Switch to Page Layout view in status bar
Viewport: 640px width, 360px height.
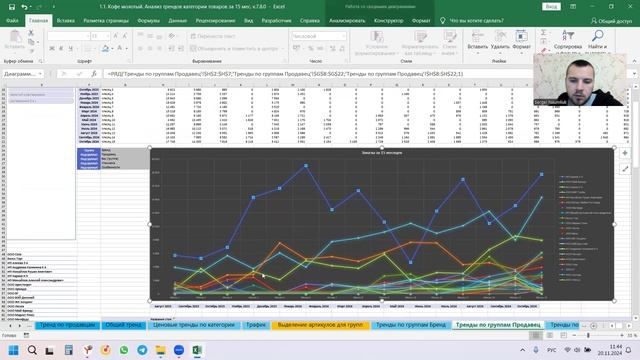pyautogui.click(x=550, y=335)
